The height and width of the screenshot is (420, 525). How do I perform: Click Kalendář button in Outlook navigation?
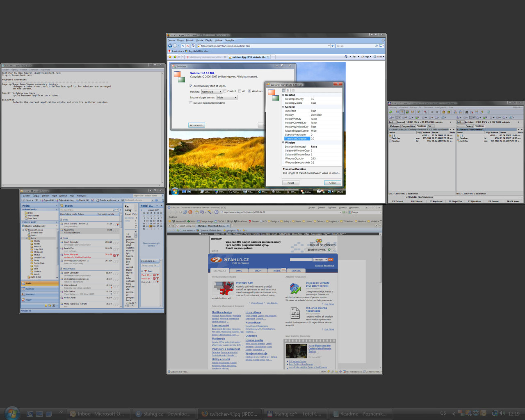[39, 289]
